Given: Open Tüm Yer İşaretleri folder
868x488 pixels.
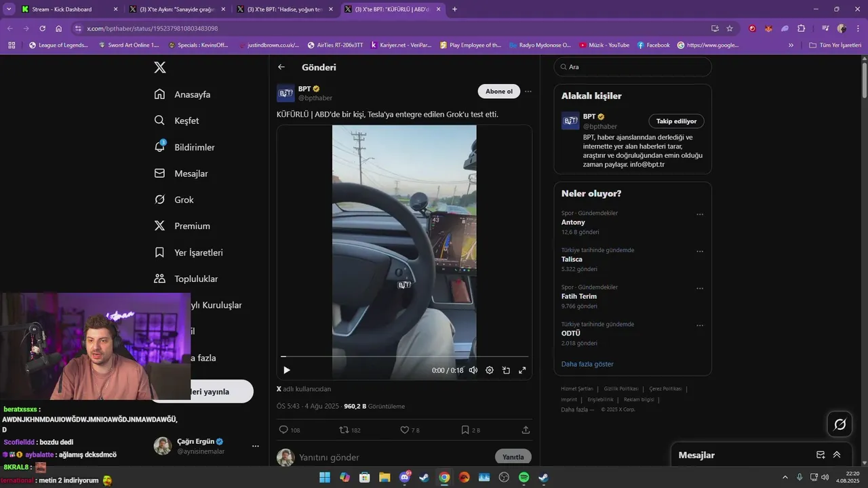Looking at the screenshot, I should click(x=835, y=45).
